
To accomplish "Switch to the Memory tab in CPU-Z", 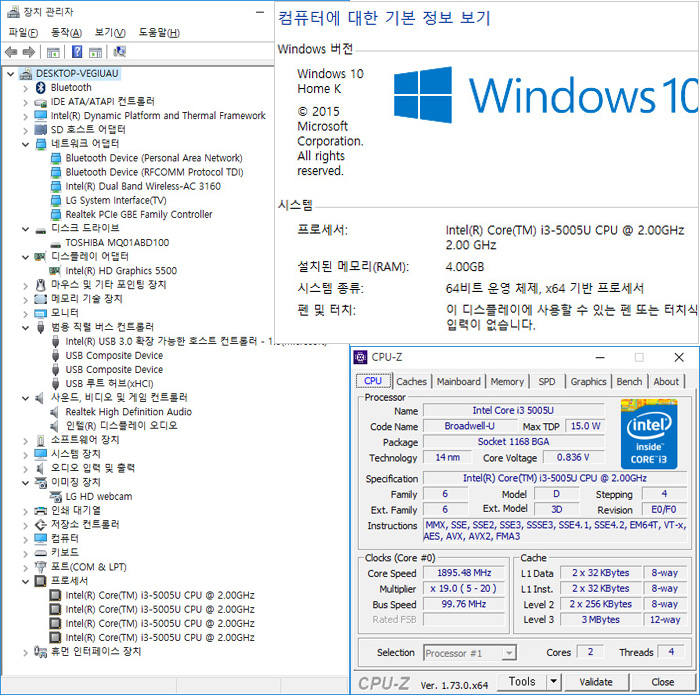I will tap(507, 381).
